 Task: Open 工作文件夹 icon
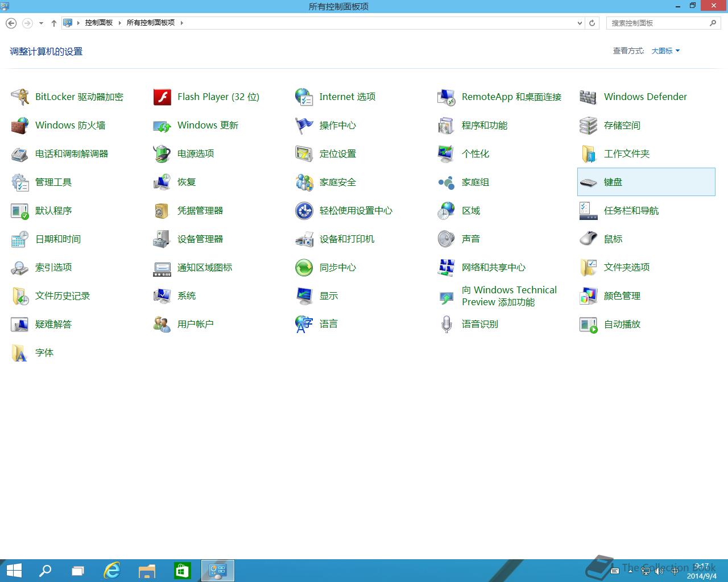589,153
